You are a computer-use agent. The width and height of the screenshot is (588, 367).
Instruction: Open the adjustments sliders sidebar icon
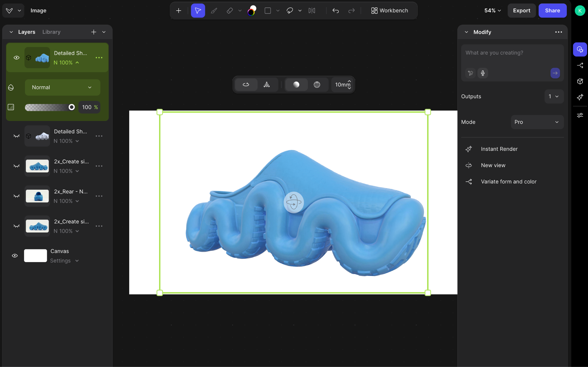(x=580, y=115)
